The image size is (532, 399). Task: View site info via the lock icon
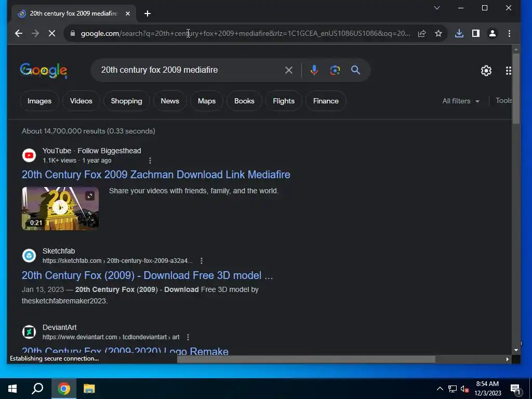(72, 33)
